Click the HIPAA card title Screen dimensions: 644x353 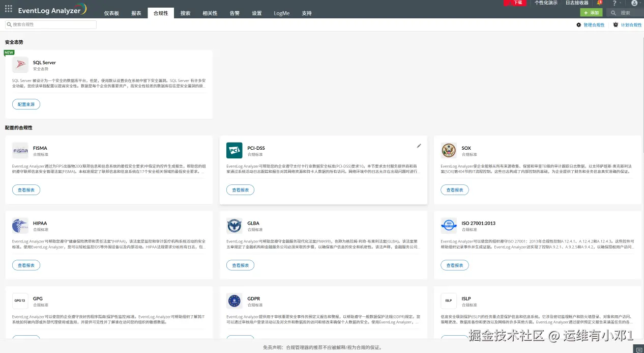tap(40, 223)
